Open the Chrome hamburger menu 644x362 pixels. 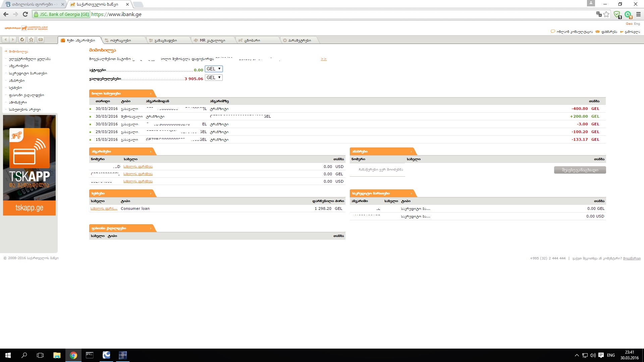638,14
